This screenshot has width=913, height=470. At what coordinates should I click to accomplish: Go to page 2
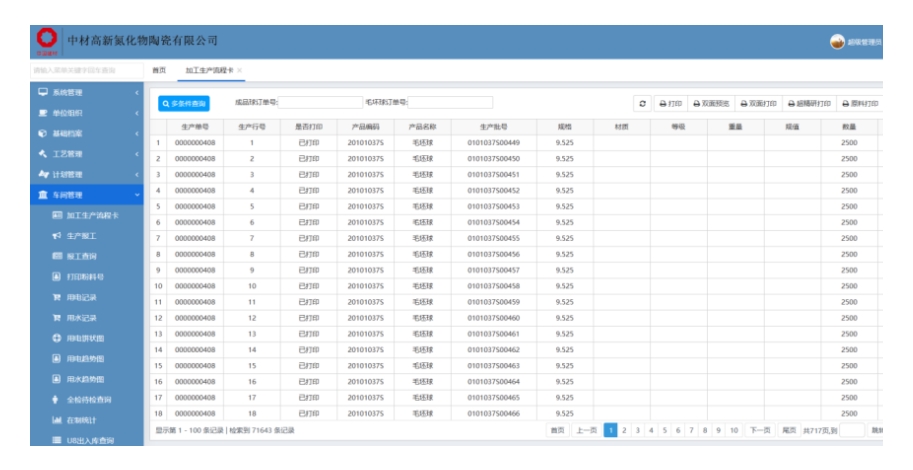point(624,430)
